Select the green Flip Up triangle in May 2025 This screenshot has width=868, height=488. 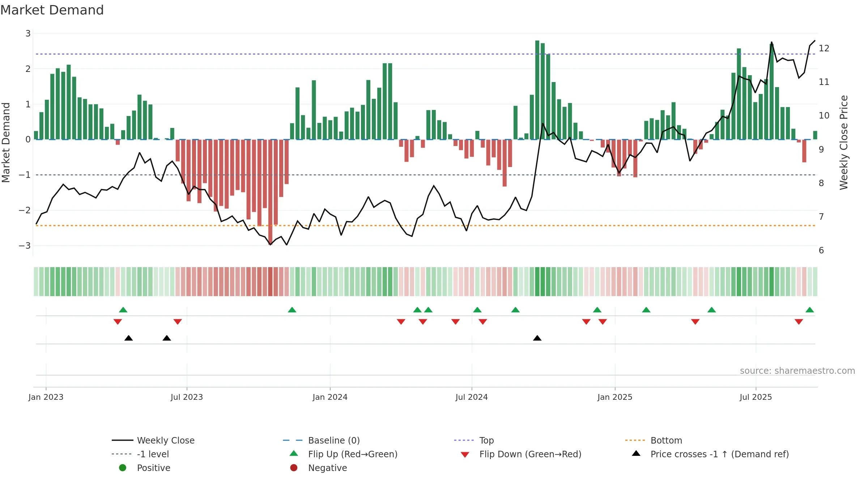(712, 310)
